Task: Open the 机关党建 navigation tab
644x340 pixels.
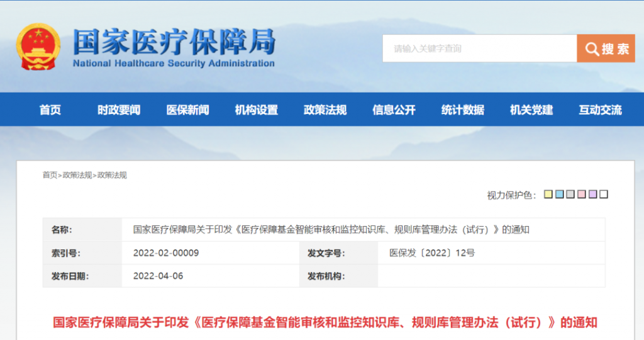Action: (531, 110)
